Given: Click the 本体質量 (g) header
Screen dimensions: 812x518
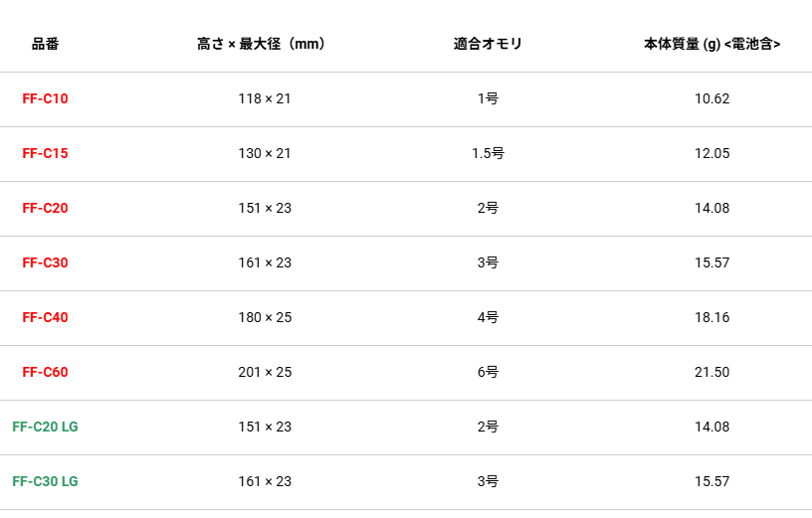Looking at the screenshot, I should click(712, 44).
